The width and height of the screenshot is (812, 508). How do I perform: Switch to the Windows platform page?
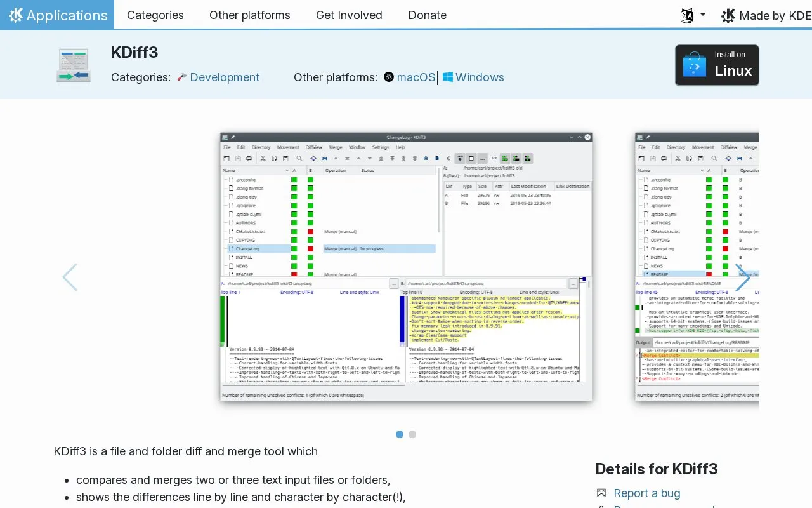click(x=480, y=77)
